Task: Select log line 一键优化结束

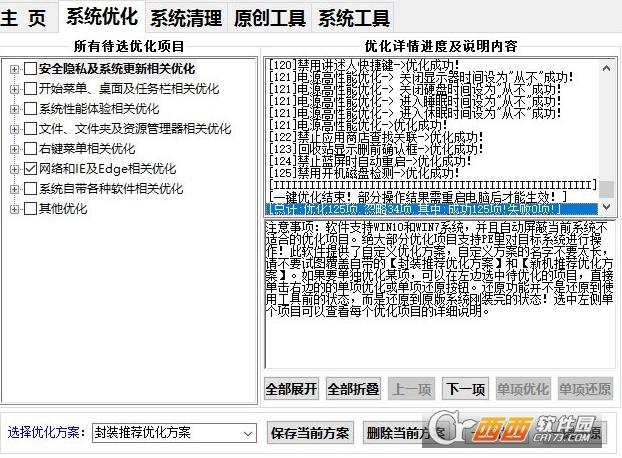Action: [418, 197]
